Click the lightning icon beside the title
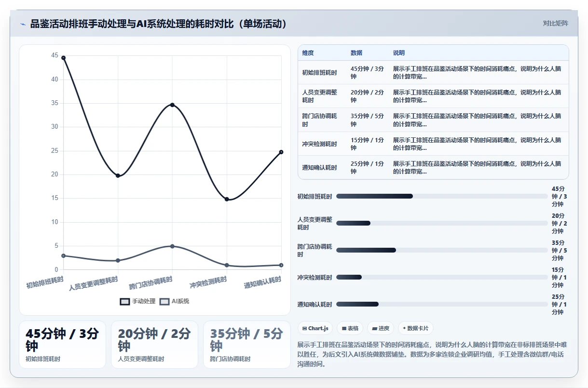588x388 pixels. [23, 24]
